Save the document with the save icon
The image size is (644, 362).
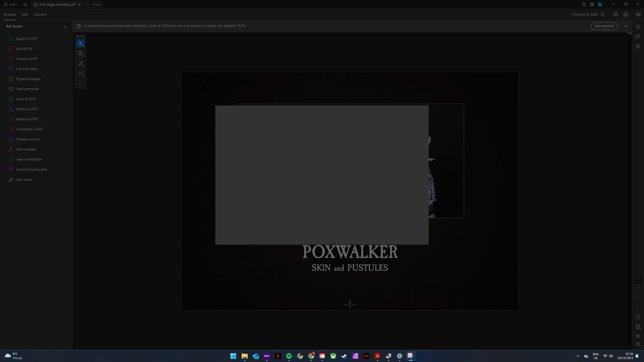point(615,14)
